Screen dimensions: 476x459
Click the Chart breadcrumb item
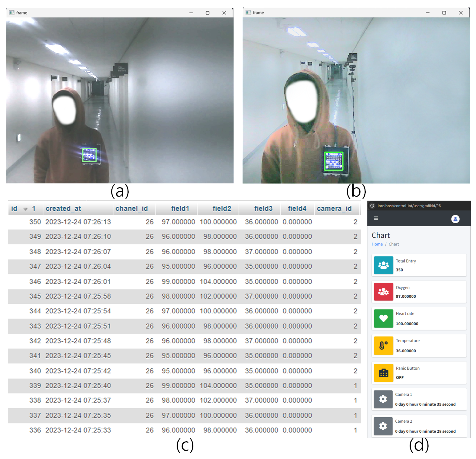(x=394, y=244)
